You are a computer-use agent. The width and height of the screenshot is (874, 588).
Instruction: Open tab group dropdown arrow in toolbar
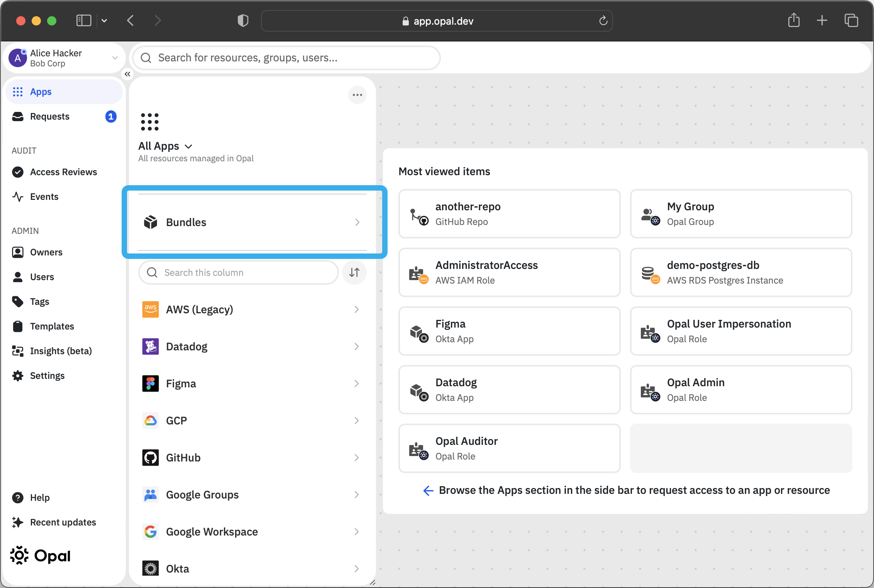(104, 20)
